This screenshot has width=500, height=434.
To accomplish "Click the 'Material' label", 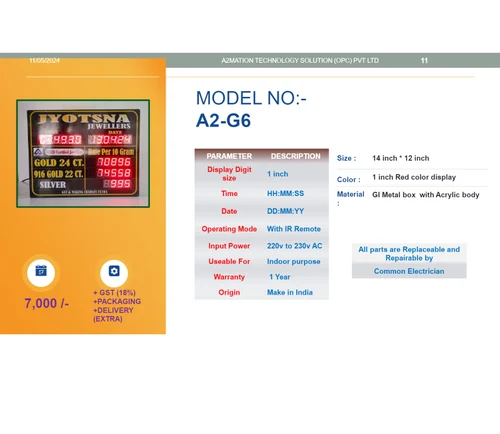I will (x=350, y=194).
